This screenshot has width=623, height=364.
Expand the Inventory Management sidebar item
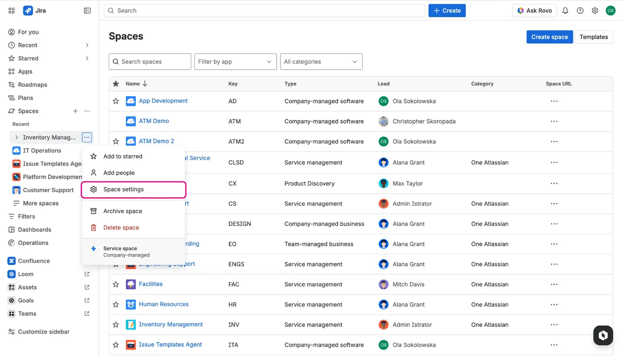[x=17, y=138]
